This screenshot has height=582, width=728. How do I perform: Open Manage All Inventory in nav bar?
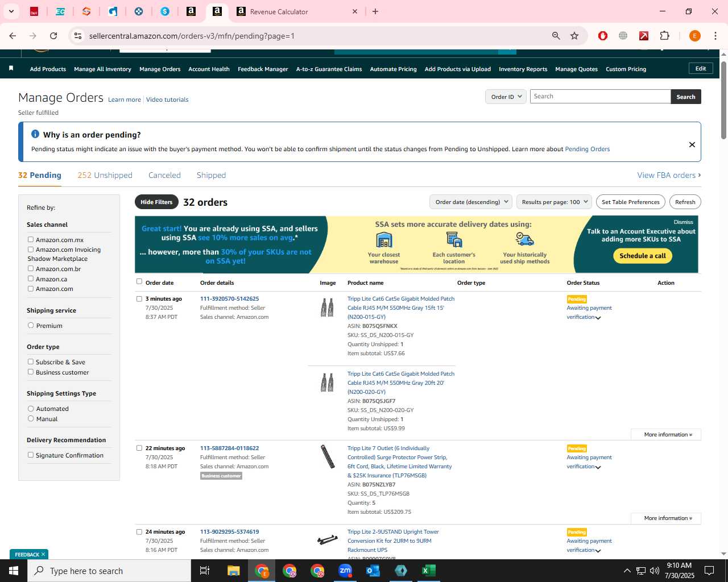102,69
